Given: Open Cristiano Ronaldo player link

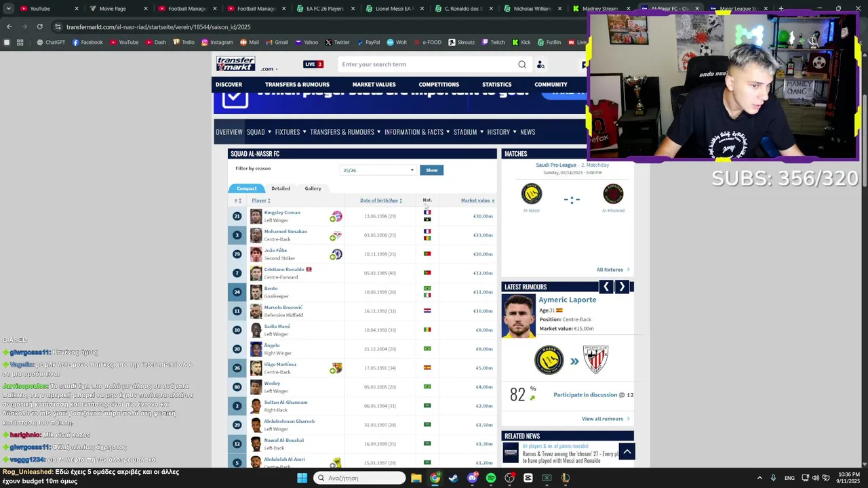Looking at the screenshot, I should click(284, 269).
